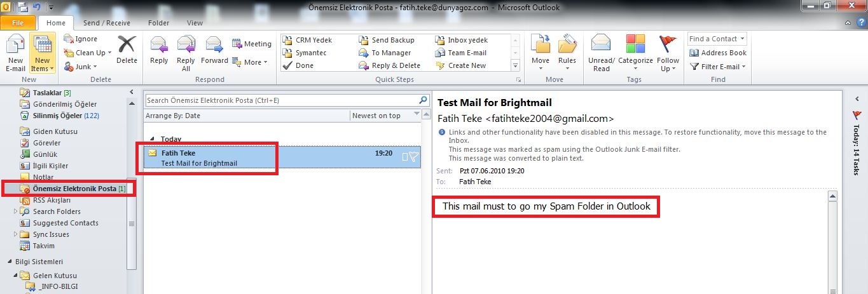Open the Görevler folder
Viewport: 868px width, 294px height.
coord(41,143)
